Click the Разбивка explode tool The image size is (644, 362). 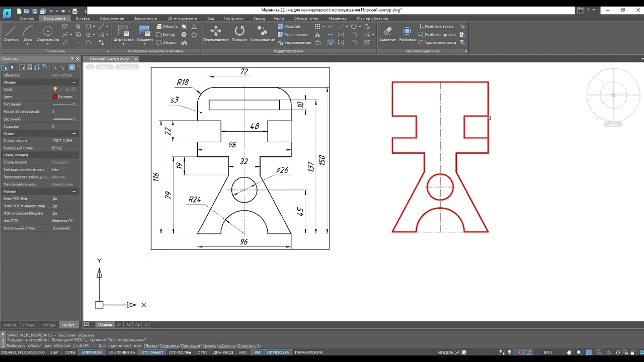tap(407, 34)
